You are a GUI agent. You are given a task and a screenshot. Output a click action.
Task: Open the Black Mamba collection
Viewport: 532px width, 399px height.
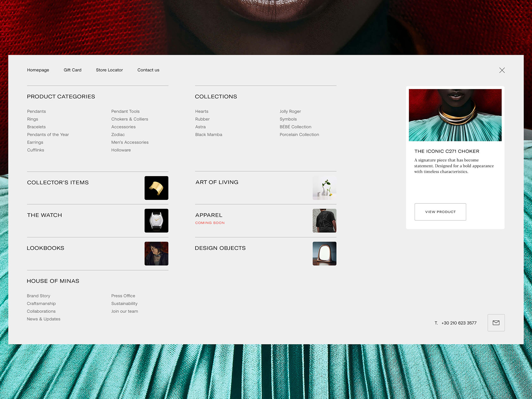click(x=208, y=135)
